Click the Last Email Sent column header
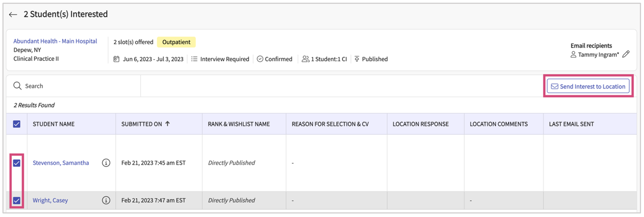644x217 pixels. [571, 124]
